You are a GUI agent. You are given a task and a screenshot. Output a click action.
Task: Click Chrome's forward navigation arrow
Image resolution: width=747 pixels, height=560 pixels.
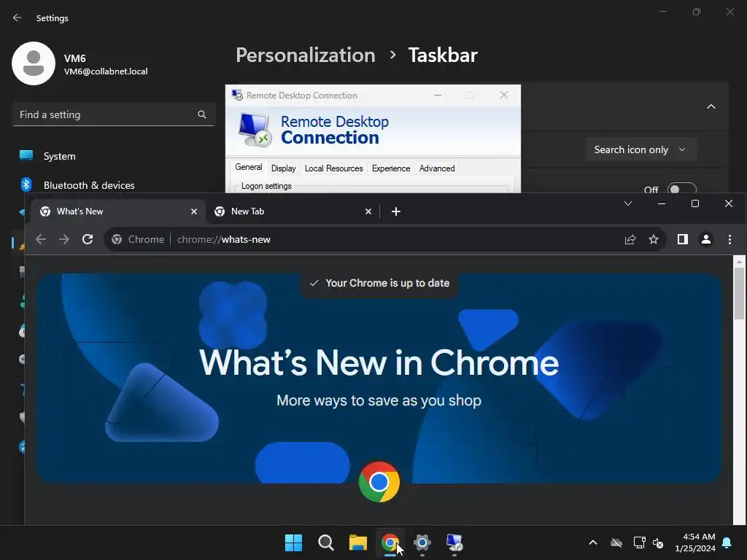click(64, 239)
